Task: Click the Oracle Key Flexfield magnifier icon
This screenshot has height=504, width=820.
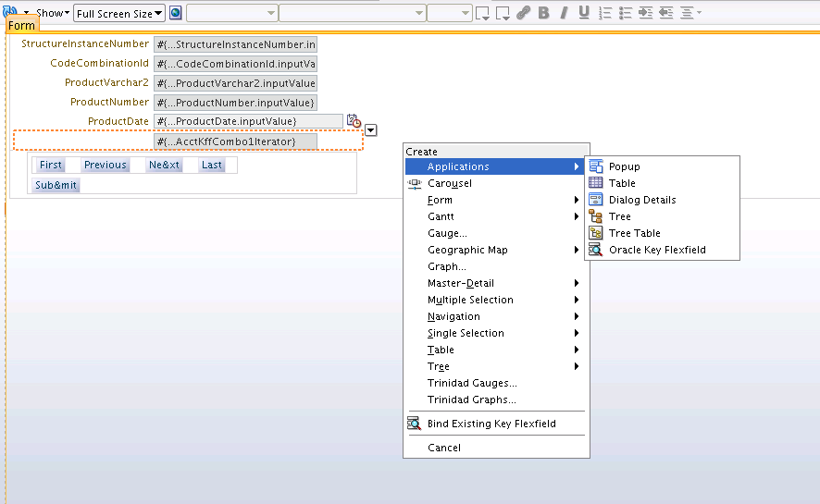Action: [596, 250]
